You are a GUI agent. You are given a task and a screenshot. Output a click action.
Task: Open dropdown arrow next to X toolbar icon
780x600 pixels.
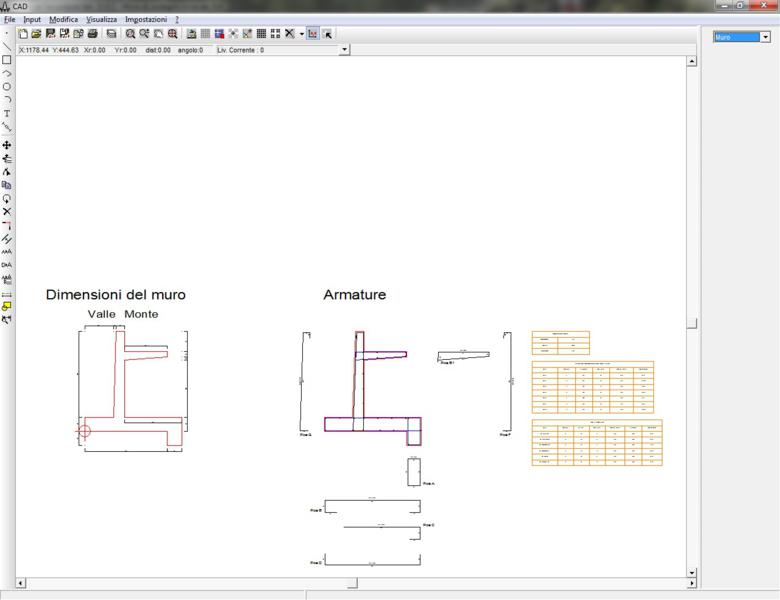click(x=301, y=33)
